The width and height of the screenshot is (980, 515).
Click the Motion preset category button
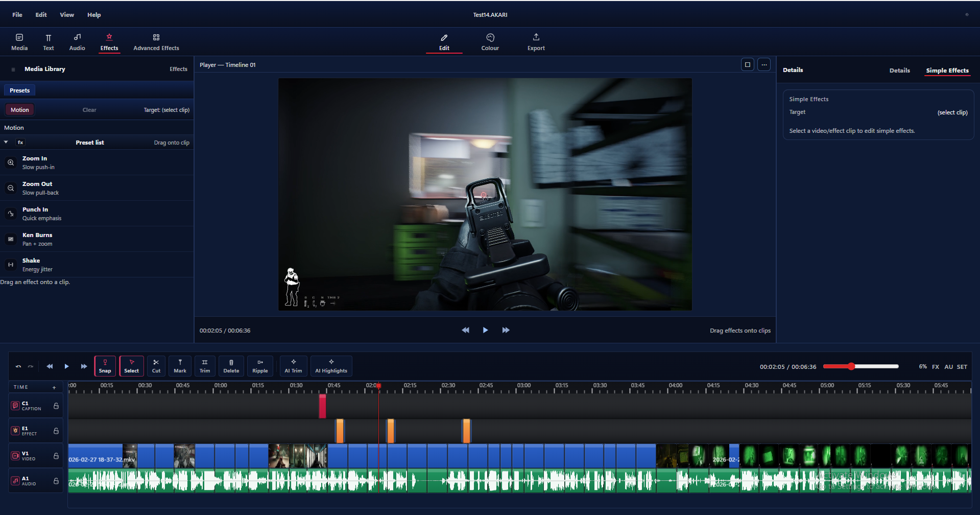(19, 109)
